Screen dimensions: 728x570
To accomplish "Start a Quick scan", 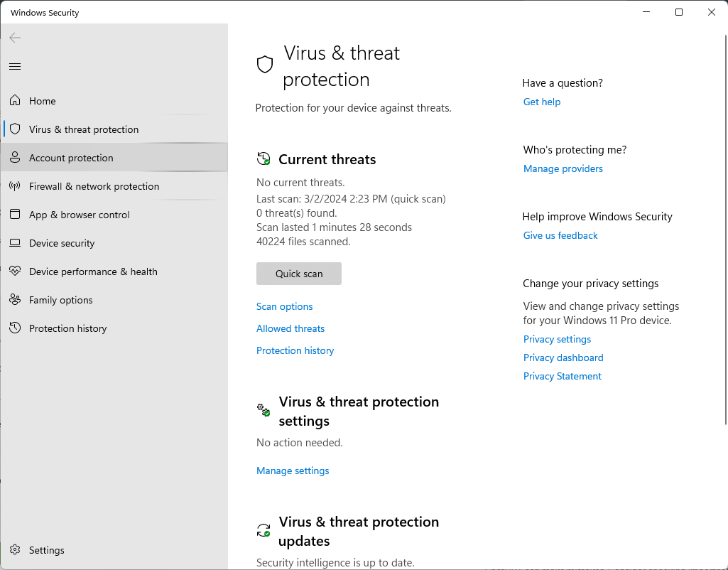I will [299, 274].
